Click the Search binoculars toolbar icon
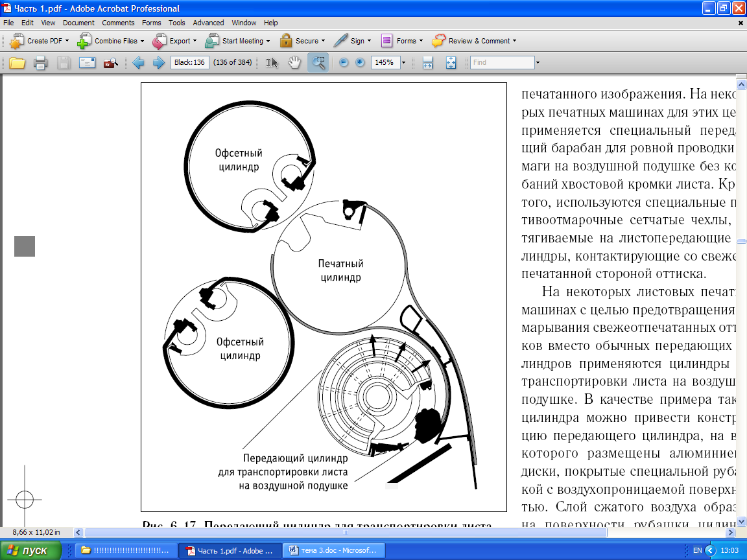The height and width of the screenshot is (560, 747). click(110, 62)
